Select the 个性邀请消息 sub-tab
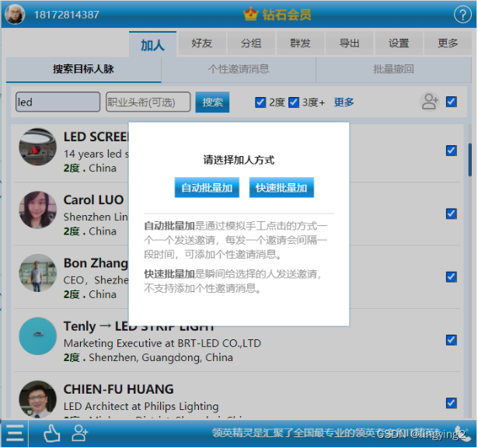 pyautogui.click(x=239, y=69)
